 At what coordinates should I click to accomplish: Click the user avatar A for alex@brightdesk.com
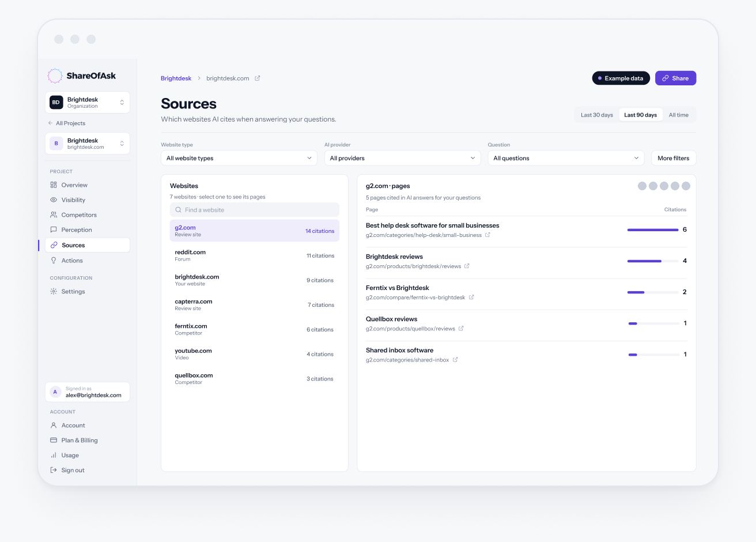[55, 392]
